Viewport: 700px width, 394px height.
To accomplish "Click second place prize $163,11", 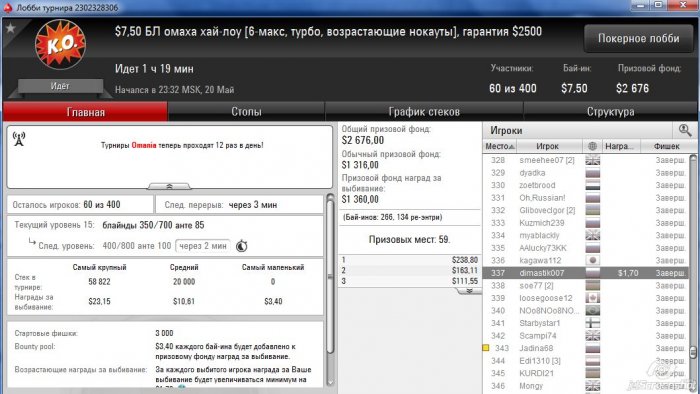I will pos(465,270).
